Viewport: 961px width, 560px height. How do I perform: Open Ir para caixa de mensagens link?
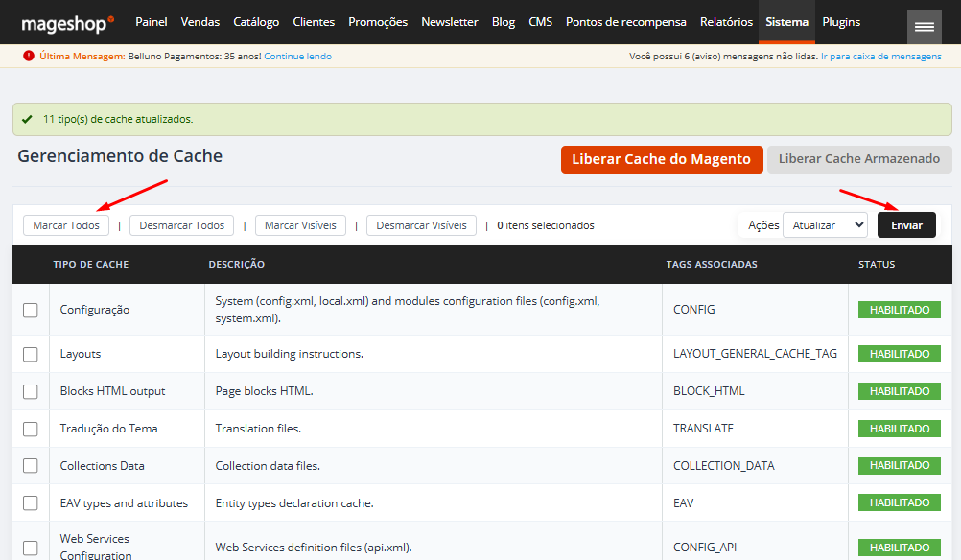(881, 56)
